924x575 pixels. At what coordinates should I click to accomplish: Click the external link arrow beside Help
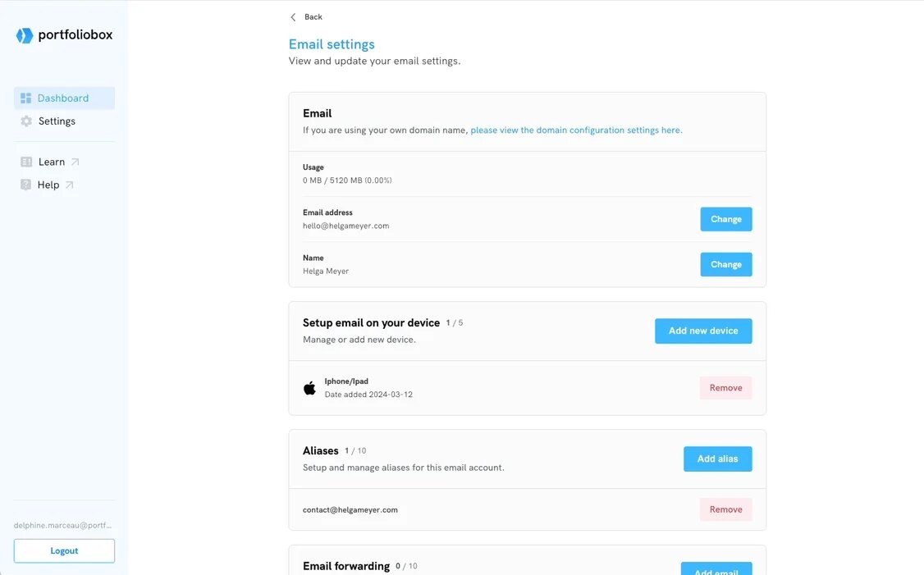point(70,185)
